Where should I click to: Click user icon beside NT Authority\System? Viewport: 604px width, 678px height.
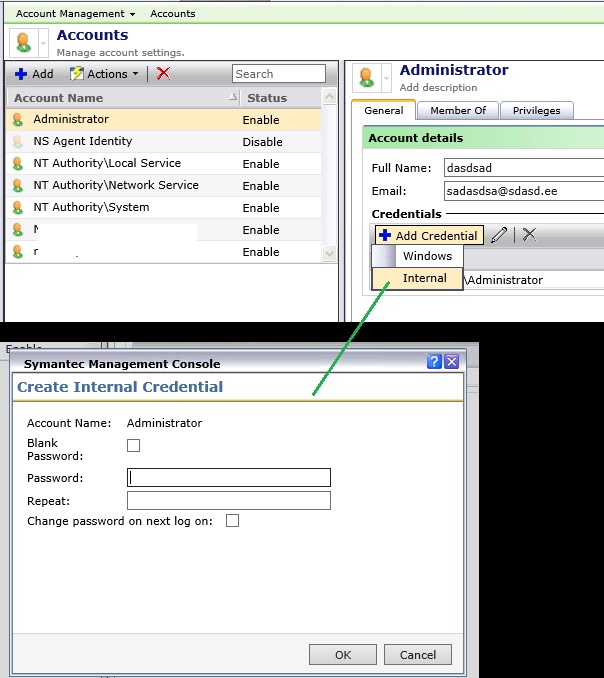click(x=18, y=208)
